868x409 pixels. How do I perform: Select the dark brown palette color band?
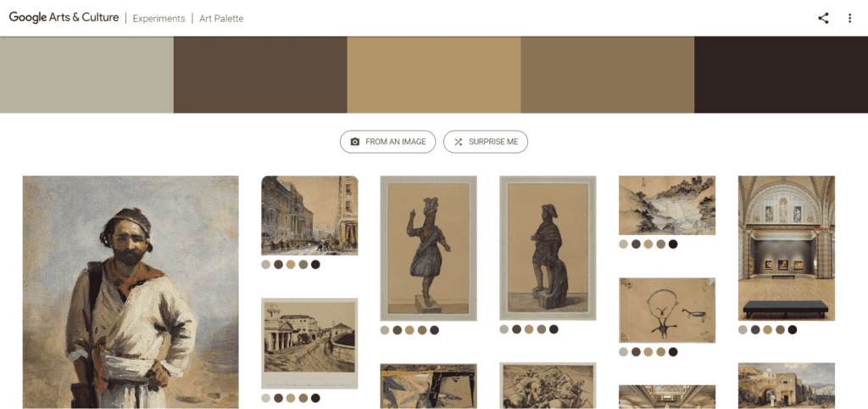click(x=260, y=75)
